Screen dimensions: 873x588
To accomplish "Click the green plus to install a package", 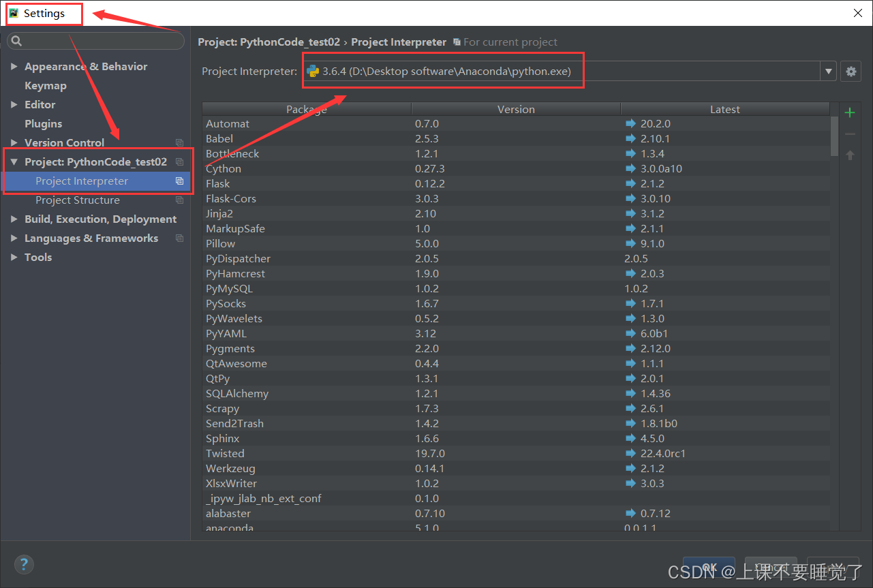I will pos(849,112).
